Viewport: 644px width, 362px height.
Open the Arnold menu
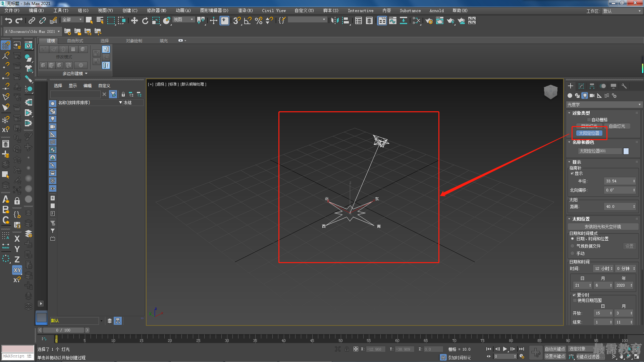pyautogui.click(x=436, y=11)
